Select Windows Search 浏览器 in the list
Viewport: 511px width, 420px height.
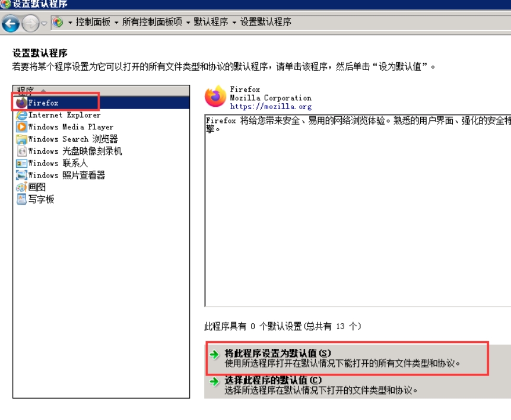click(x=73, y=139)
